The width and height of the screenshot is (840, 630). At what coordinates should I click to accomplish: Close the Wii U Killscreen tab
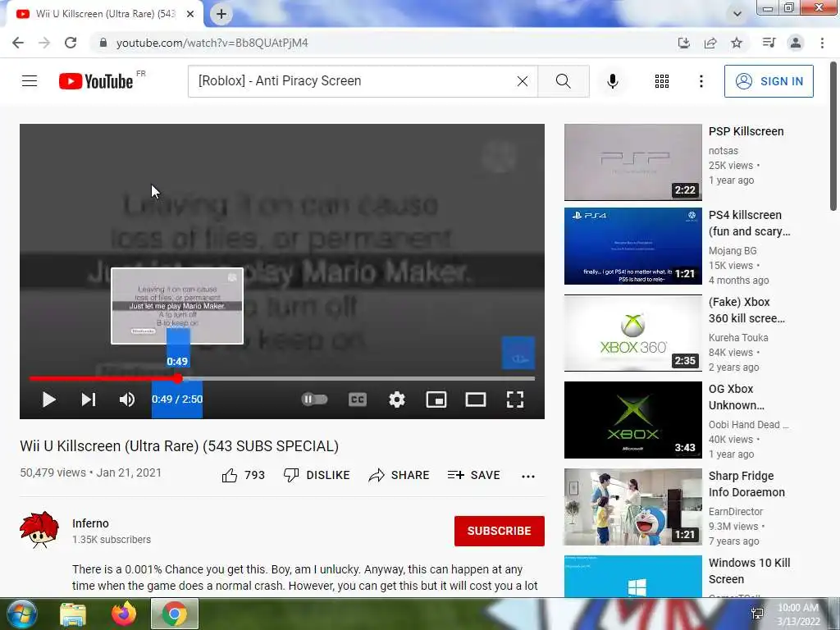[190, 15]
